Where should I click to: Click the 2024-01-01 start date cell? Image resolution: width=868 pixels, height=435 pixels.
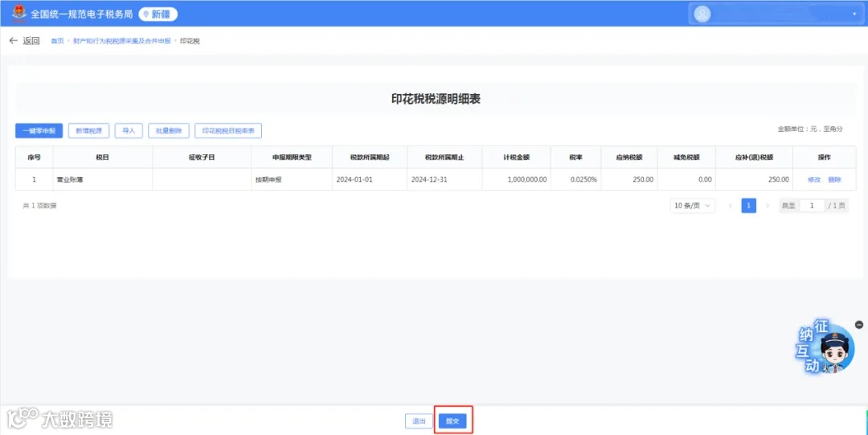(370, 179)
